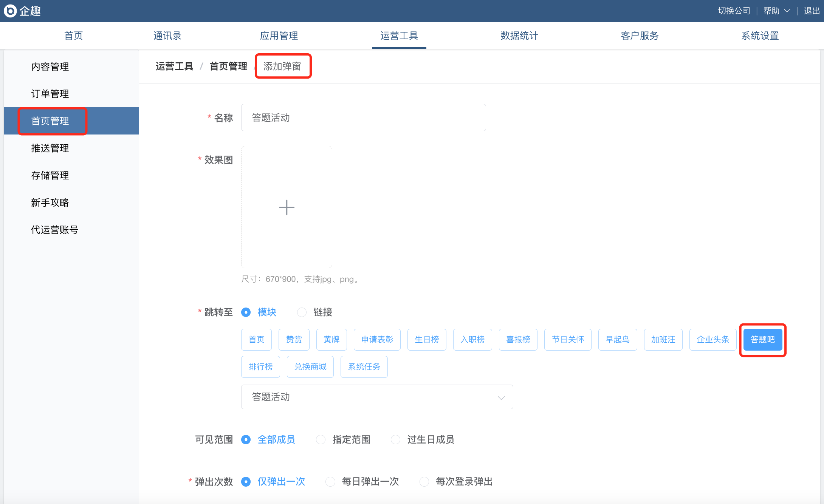Open the 应用管理 top tab
The height and width of the screenshot is (504, 824).
[279, 36]
